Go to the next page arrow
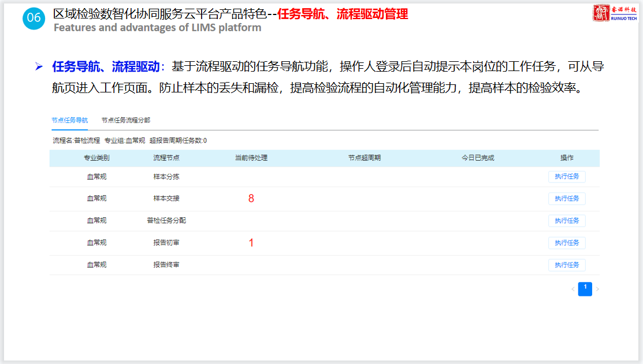 (x=597, y=289)
